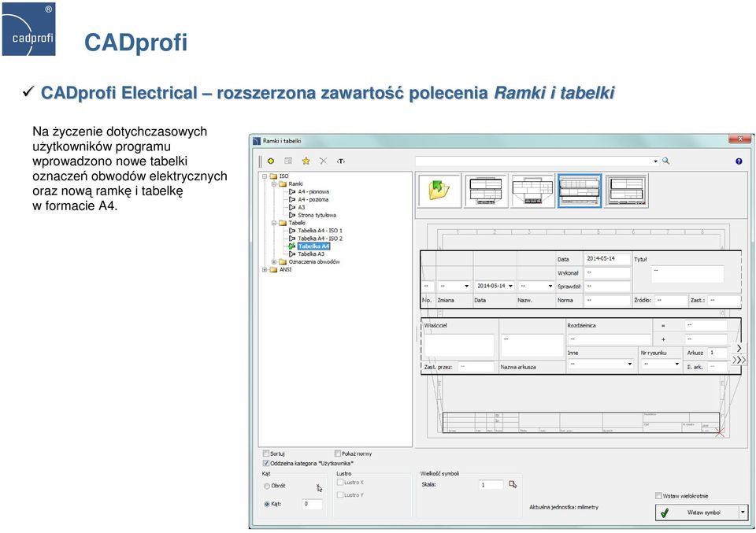Screen dimensions: 756x533
Task: Click the single right-arrow add button
Action: (x=739, y=348)
